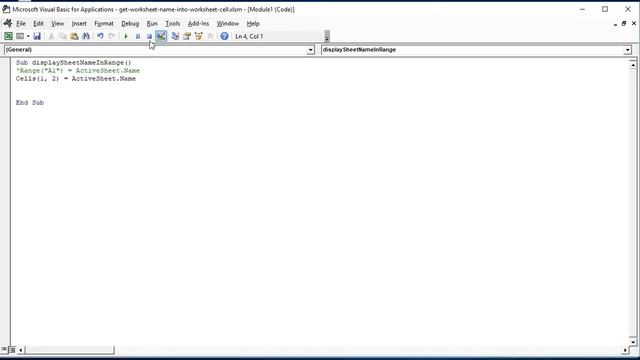Expand the (General) object dropdown
Image resolution: width=640 pixels, height=360 pixels.
tap(310, 50)
